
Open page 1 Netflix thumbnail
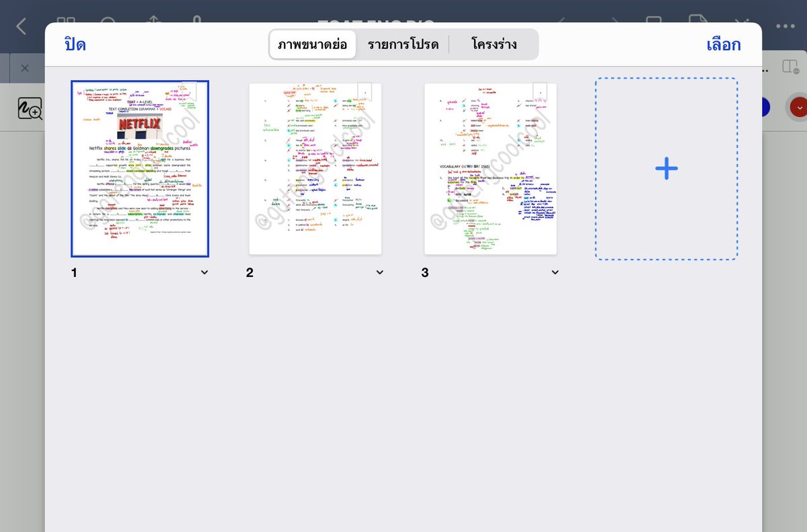click(140, 169)
